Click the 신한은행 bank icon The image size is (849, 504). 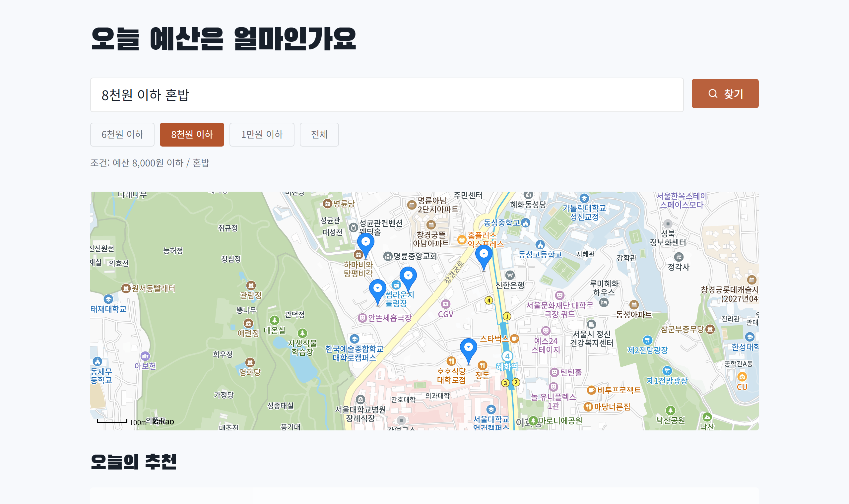[510, 275]
